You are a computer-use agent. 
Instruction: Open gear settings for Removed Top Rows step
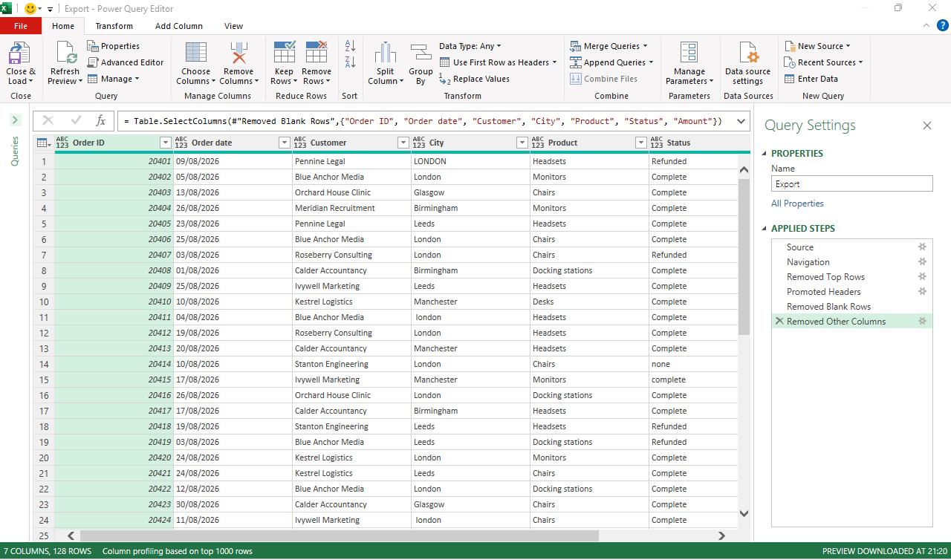[x=922, y=277]
